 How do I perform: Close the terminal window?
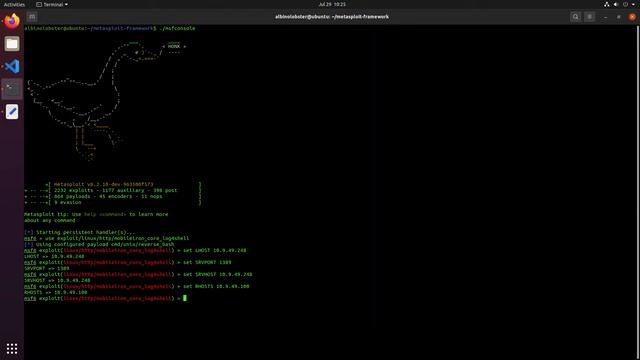[x=632, y=17]
